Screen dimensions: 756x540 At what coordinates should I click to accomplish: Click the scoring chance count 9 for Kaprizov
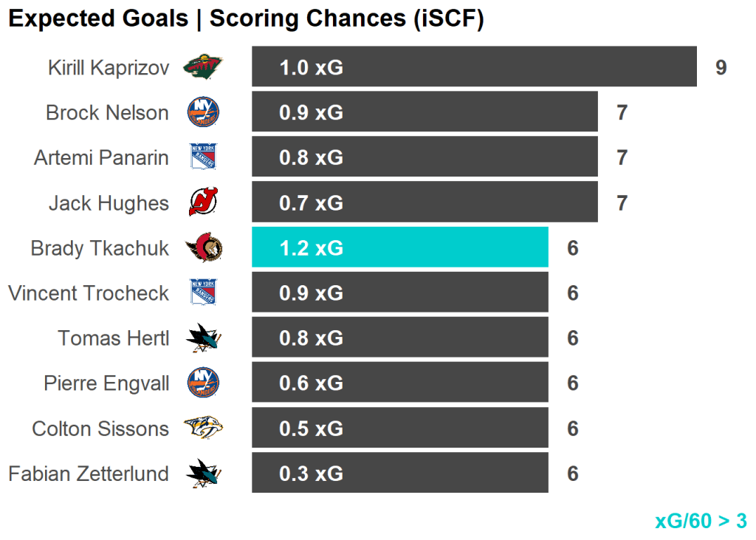pos(721,68)
